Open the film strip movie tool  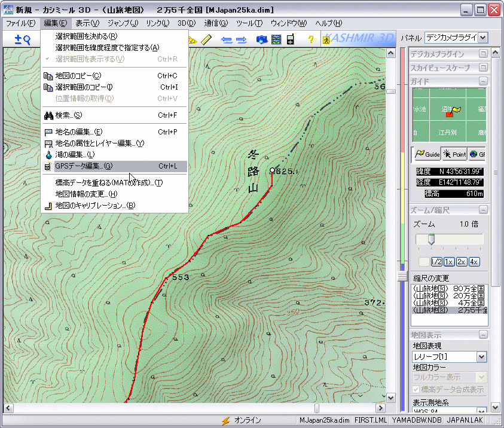pyautogui.click(x=276, y=39)
